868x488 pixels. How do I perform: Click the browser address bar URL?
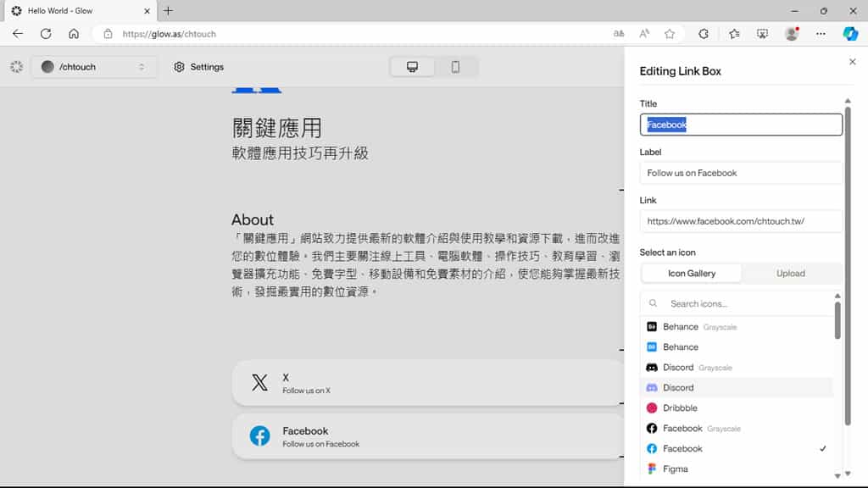(170, 34)
